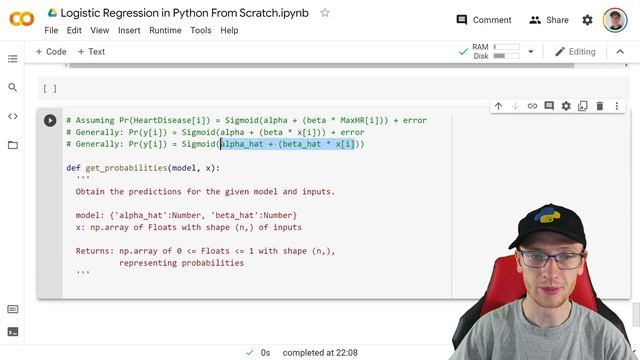Viewport: 640px width, 360px height.
Task: Open the Insert menu
Action: point(129,30)
